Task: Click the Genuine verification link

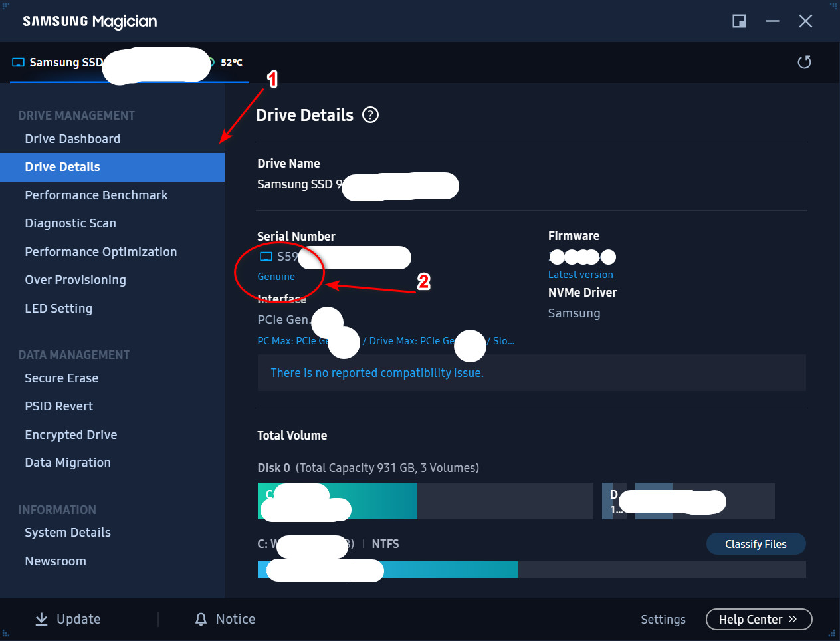Action: click(276, 277)
